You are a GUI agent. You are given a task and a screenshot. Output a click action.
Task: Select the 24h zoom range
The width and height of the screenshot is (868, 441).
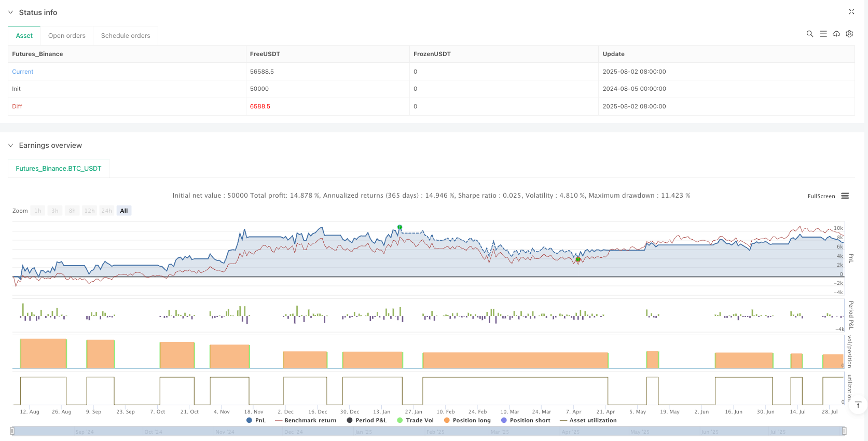(x=106, y=211)
